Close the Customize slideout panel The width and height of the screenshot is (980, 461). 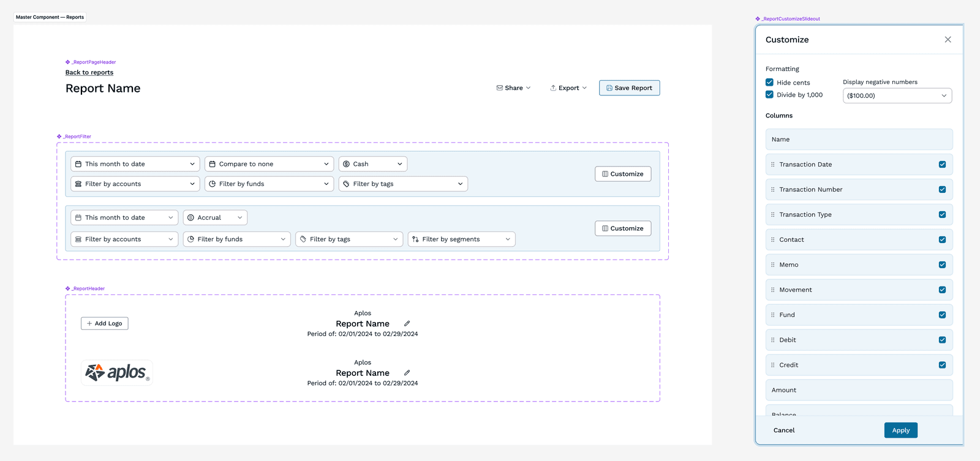(x=948, y=40)
